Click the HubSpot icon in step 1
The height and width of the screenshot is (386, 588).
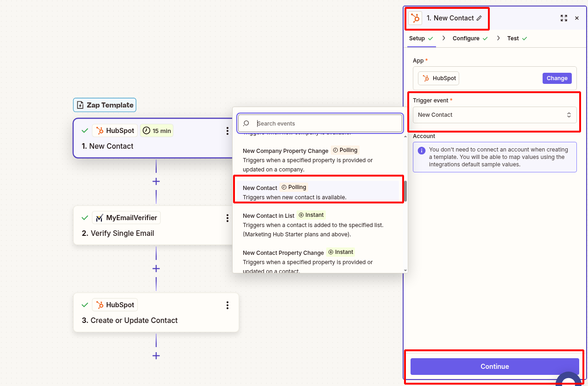(x=101, y=130)
